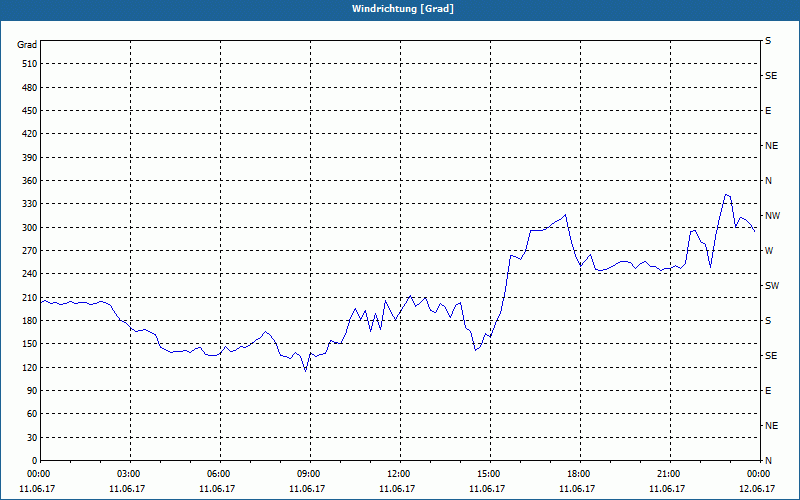Click the SW compass direction label
800x500 pixels.
772,286
